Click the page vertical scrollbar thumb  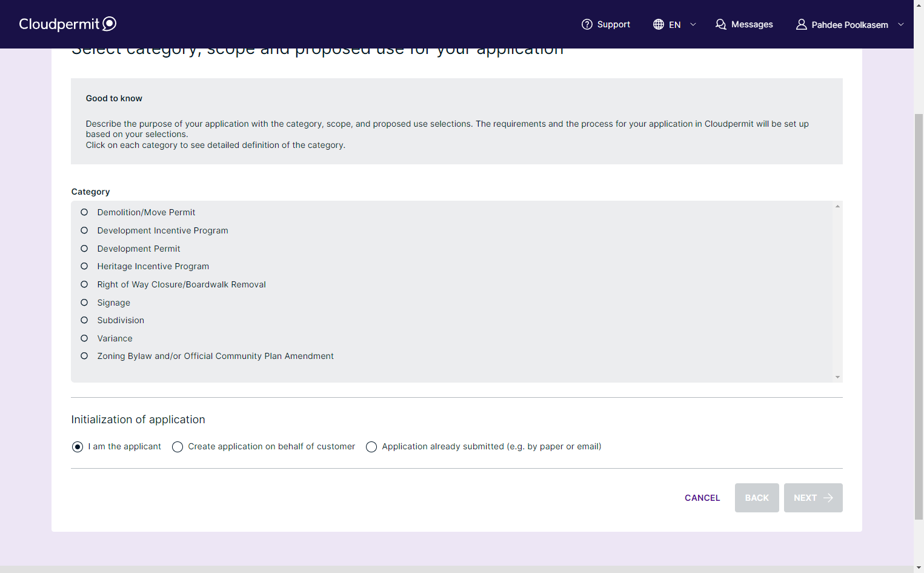[x=919, y=316]
